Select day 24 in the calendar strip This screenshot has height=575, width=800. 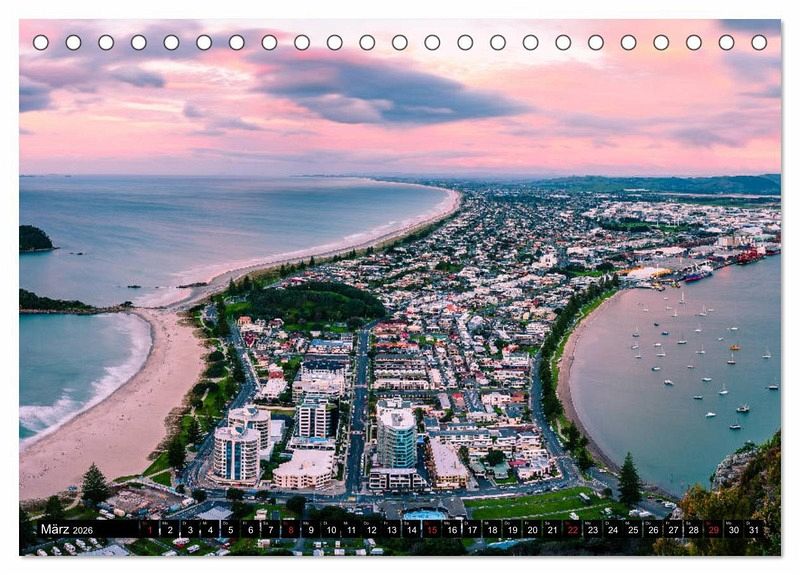(613, 529)
